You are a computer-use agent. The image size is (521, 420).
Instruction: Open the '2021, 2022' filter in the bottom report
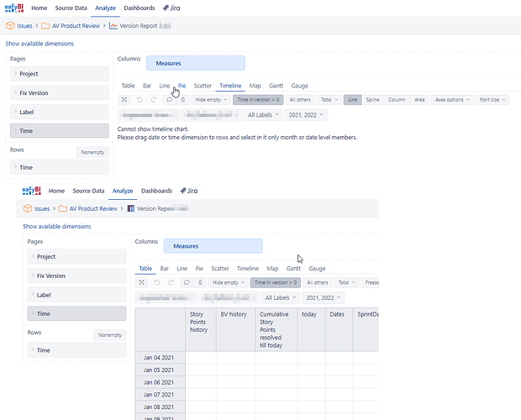(x=323, y=298)
